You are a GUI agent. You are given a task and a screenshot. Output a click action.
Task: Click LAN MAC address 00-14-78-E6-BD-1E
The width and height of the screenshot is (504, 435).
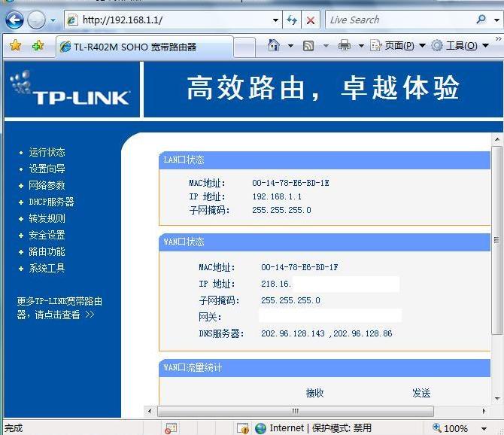click(290, 183)
